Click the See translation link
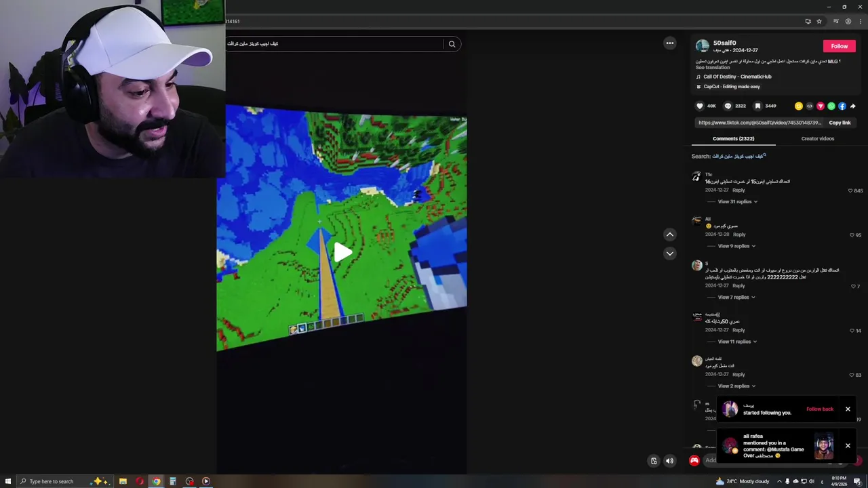 point(713,68)
